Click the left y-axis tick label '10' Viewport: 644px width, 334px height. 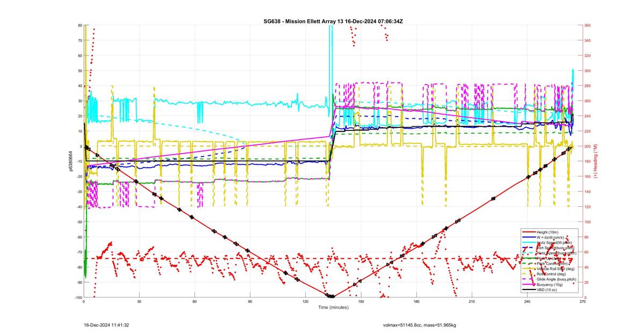click(x=79, y=132)
